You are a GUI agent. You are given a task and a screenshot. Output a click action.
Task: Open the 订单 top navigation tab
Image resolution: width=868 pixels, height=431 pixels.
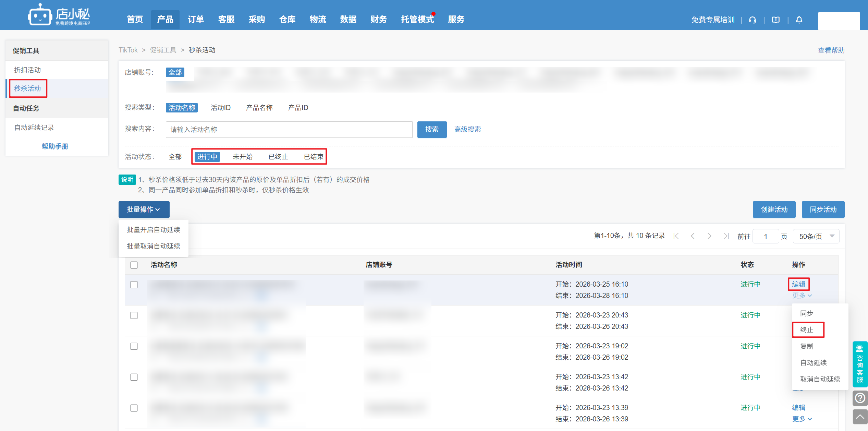click(x=196, y=20)
